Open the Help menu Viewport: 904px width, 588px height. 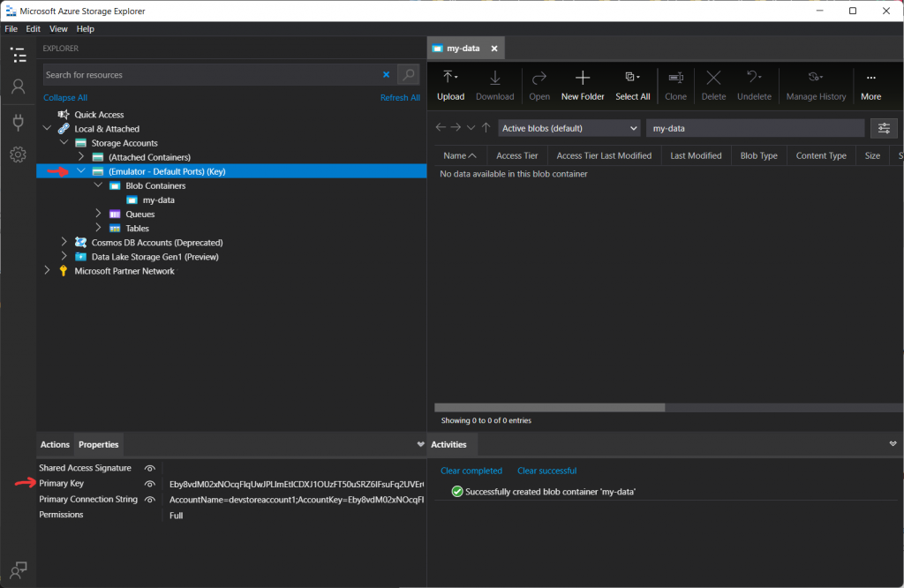point(86,29)
